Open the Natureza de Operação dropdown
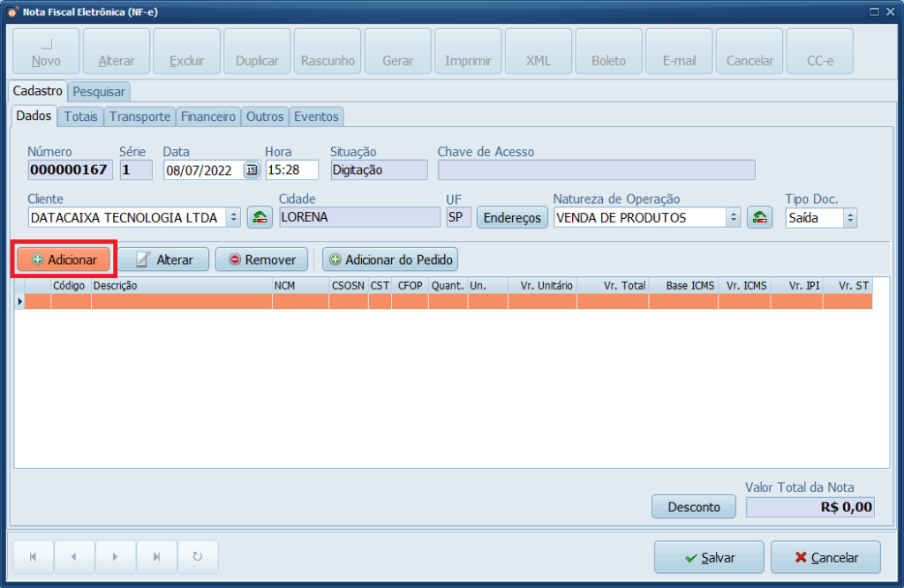904x588 pixels. click(x=733, y=217)
